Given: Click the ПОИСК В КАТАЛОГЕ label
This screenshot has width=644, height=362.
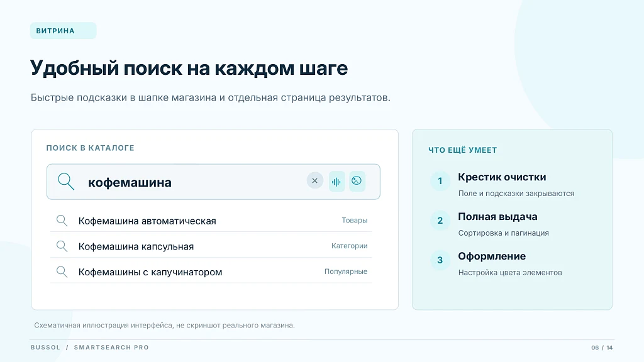Looking at the screenshot, I should pyautogui.click(x=91, y=148).
